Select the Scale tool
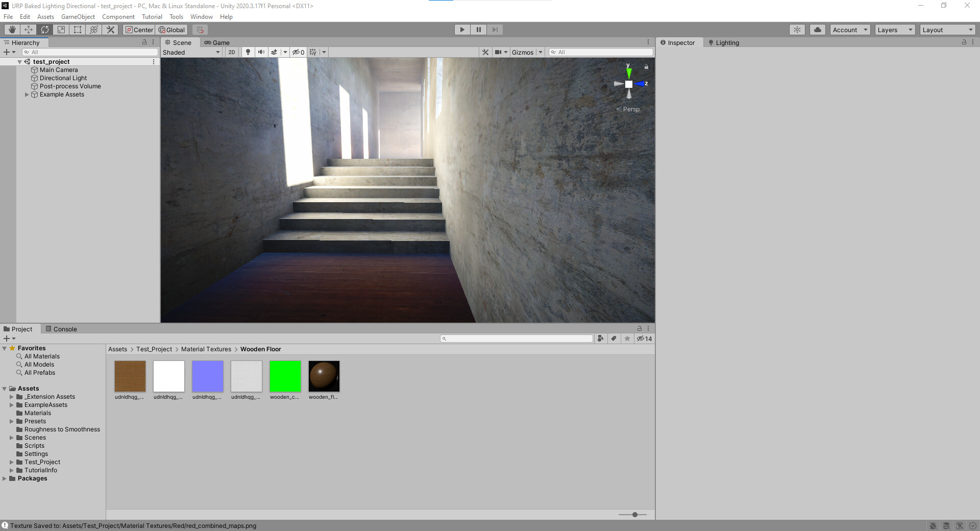The image size is (980, 531). (61, 30)
